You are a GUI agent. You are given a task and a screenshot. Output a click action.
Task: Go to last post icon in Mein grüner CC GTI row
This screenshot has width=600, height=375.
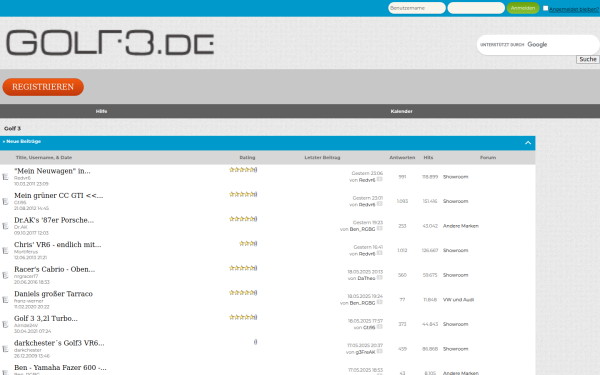380,204
